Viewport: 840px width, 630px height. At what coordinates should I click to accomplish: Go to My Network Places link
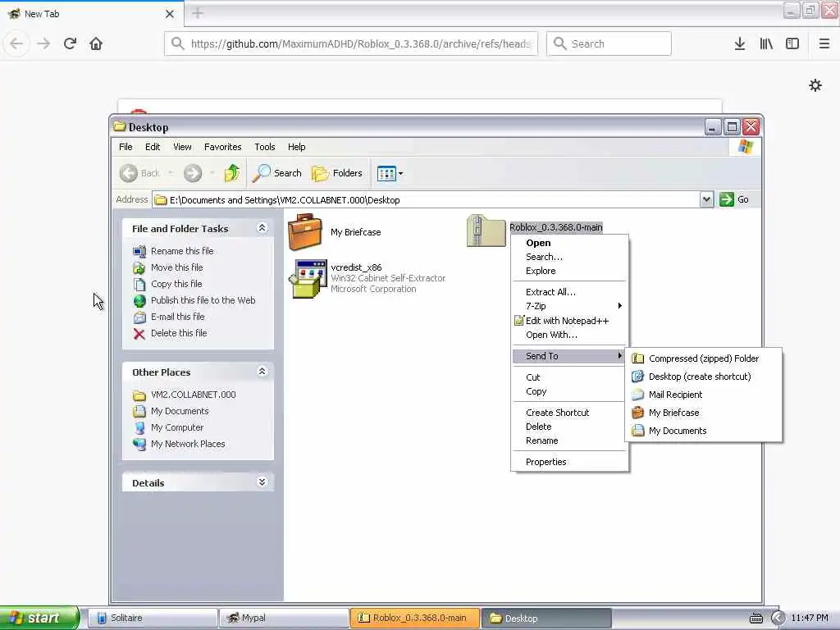(x=188, y=444)
